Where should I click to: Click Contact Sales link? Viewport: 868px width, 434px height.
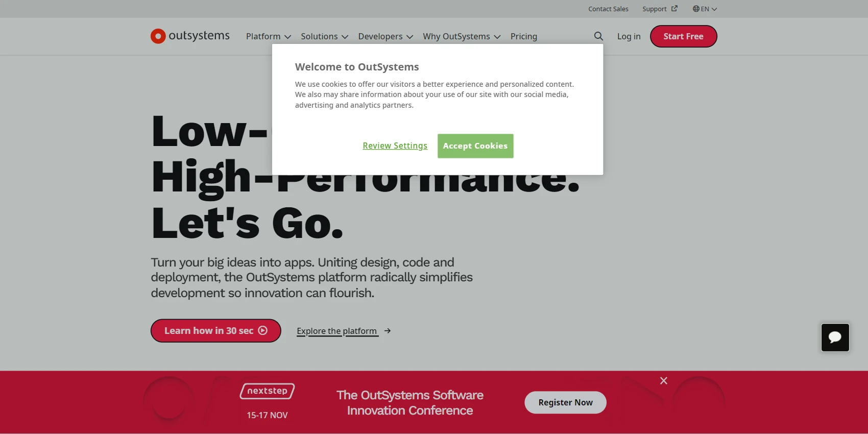[x=608, y=9]
